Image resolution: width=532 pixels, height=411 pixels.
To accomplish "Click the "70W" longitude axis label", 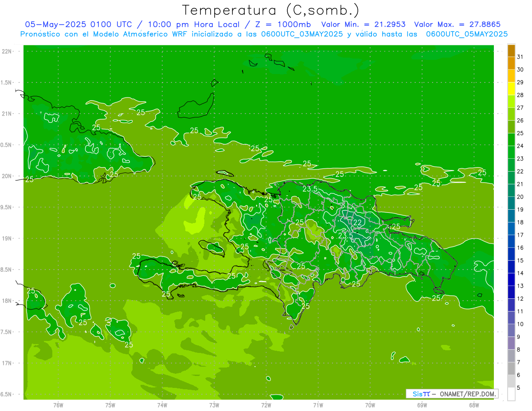I will coord(370,405).
